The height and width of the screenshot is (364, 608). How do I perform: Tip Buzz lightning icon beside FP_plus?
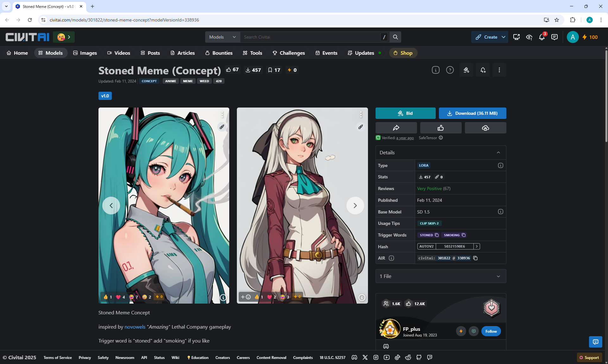point(461,331)
